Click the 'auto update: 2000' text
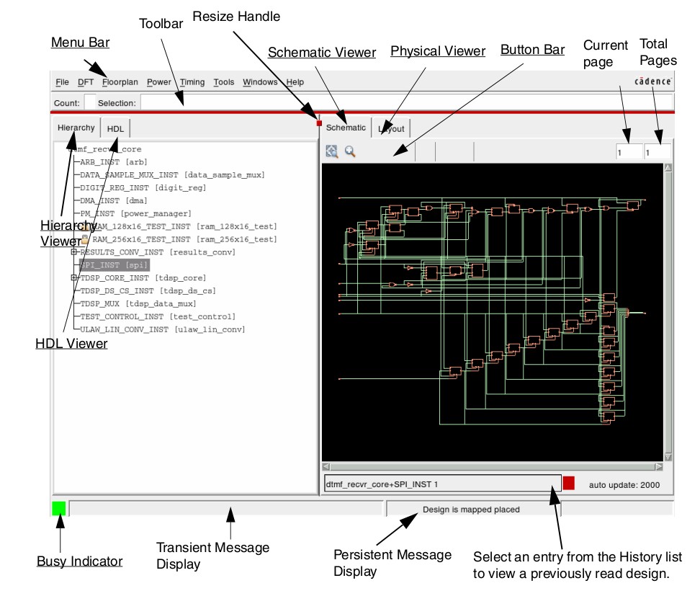The image size is (700, 609). 624,485
